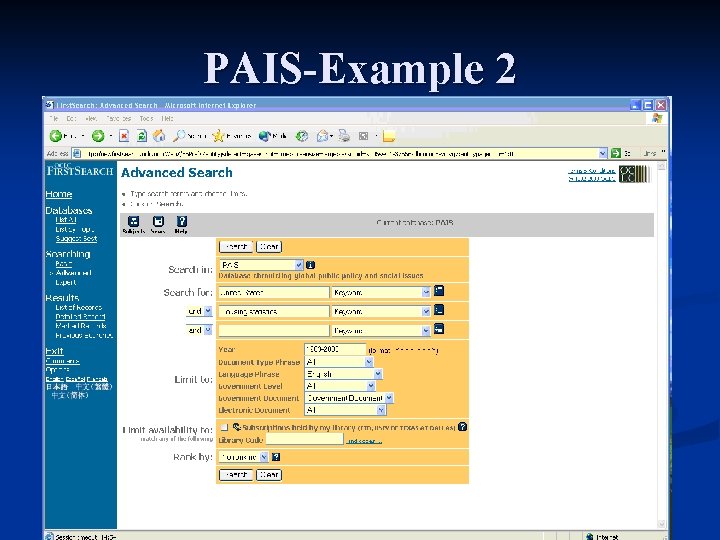This screenshot has height=540, width=720.
Task: Open the Help menu in the menu bar
Action: coord(167,118)
